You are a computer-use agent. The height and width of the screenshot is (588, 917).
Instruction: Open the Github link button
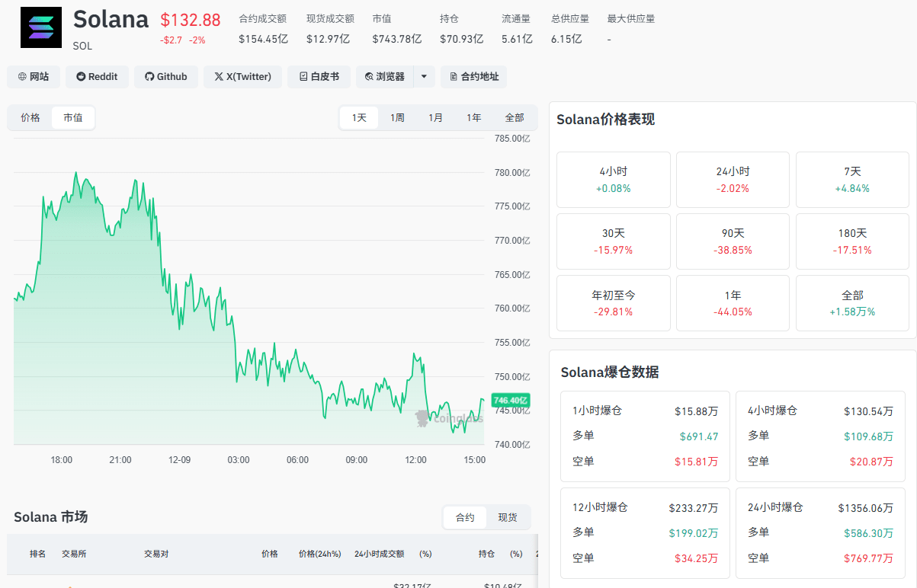tap(166, 77)
